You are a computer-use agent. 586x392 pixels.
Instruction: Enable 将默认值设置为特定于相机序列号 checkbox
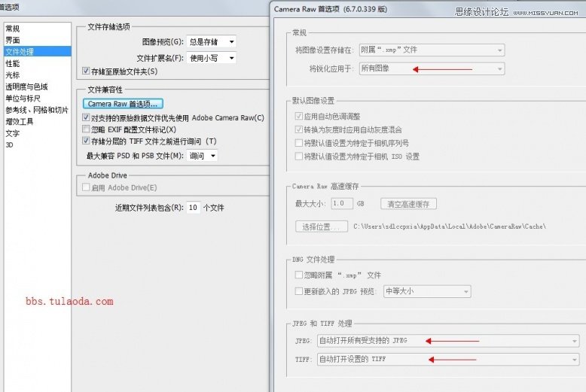click(x=298, y=143)
